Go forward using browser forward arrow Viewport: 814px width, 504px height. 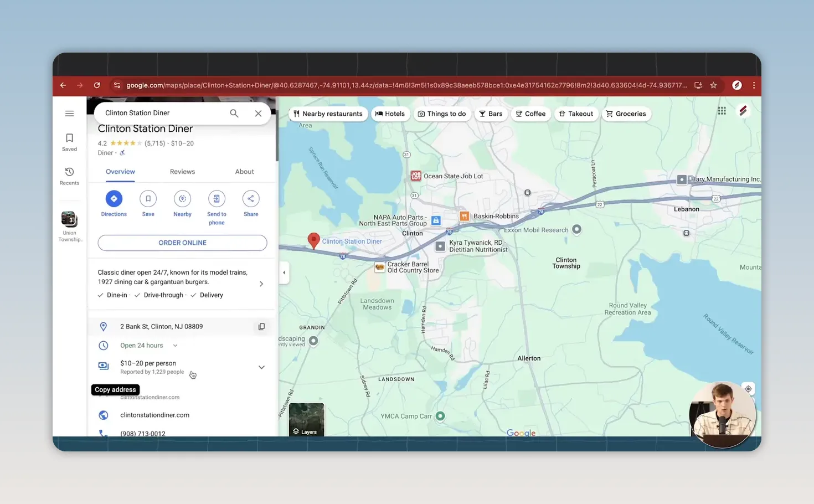[80, 85]
